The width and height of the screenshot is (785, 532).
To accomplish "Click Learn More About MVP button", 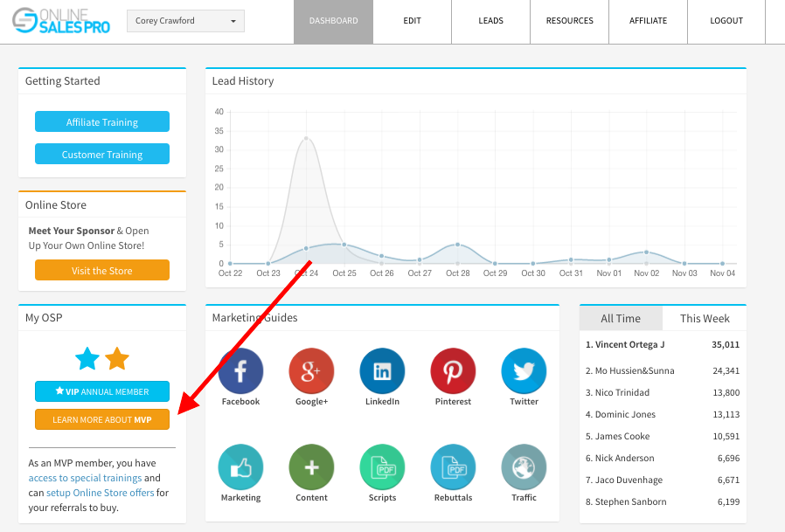I will tap(102, 419).
